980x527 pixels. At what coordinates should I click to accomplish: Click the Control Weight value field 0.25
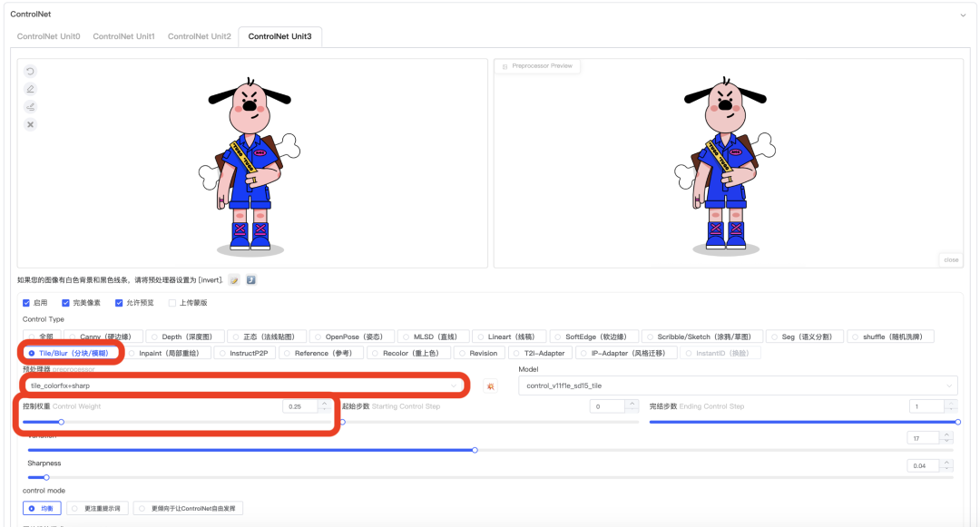click(x=301, y=406)
